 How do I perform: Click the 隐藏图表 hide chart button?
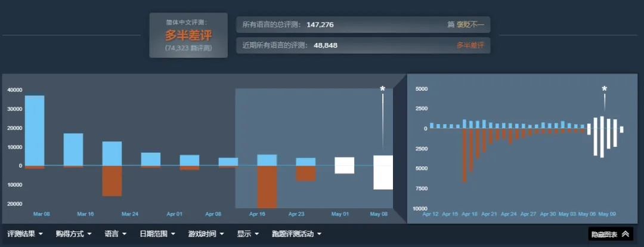click(x=611, y=234)
